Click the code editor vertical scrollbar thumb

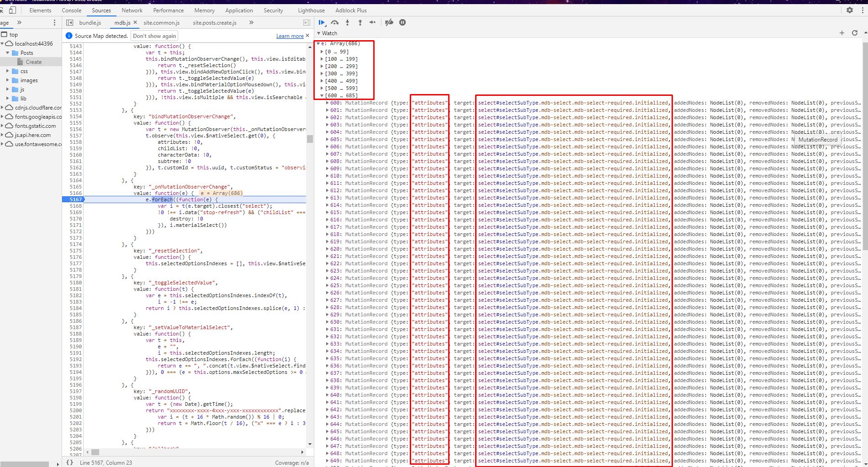click(x=310, y=139)
